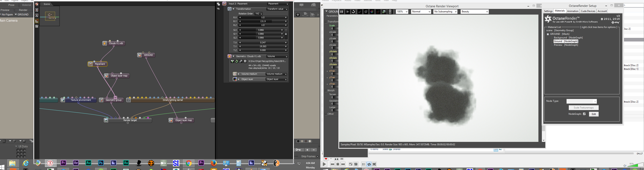
Task: Open the Transform value dropdown
Action: click(x=277, y=9)
